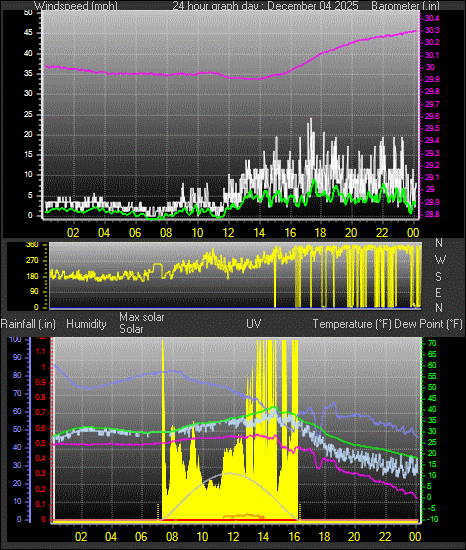Viewport: 466px width, 550px height.
Task: Click the "Humidity" label
Action: [86, 324]
